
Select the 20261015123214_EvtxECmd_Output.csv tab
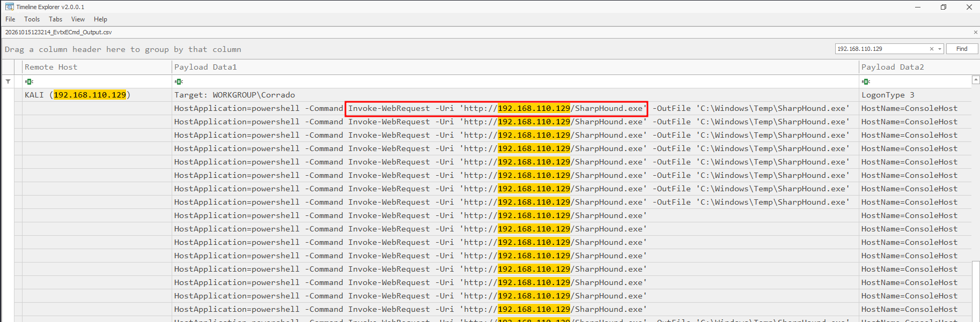point(58,32)
